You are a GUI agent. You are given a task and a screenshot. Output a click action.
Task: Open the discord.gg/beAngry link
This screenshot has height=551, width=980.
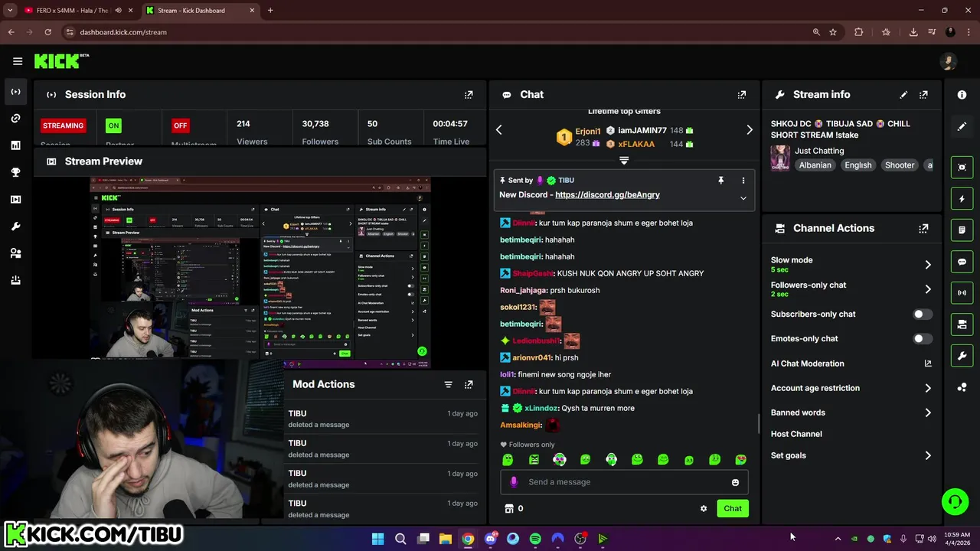pos(607,195)
